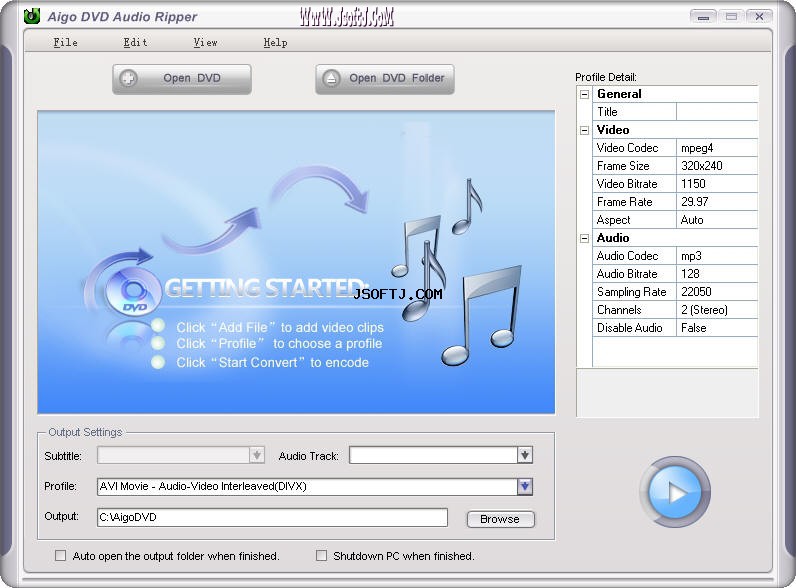Minimize the Aigo DVD Audio Ripper window
Image resolution: width=796 pixels, height=588 pixels.
(x=703, y=17)
